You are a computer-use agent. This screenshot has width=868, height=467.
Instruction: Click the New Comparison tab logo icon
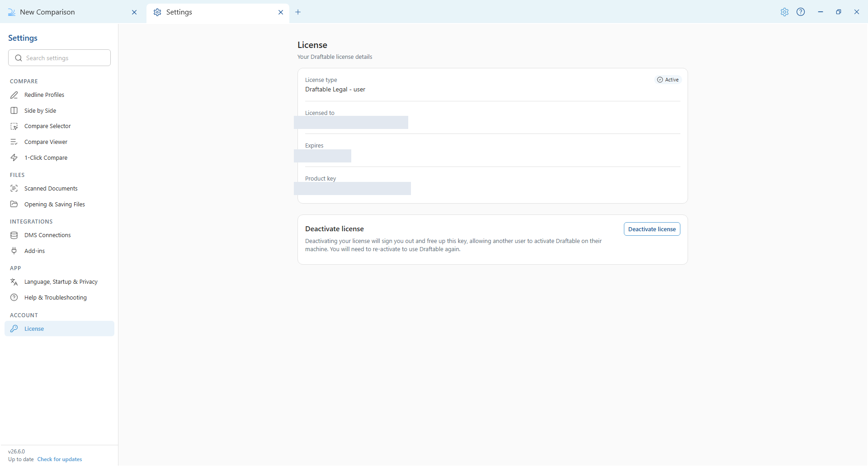point(12,12)
